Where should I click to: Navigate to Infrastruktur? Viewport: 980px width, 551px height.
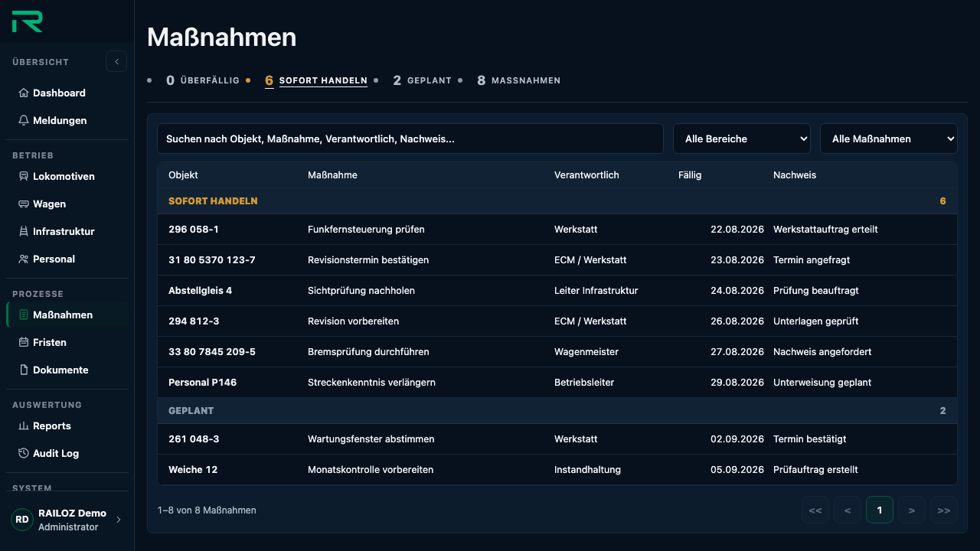67,231
